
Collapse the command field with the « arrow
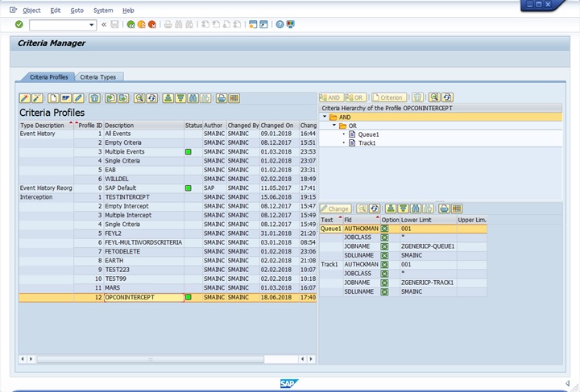104,25
